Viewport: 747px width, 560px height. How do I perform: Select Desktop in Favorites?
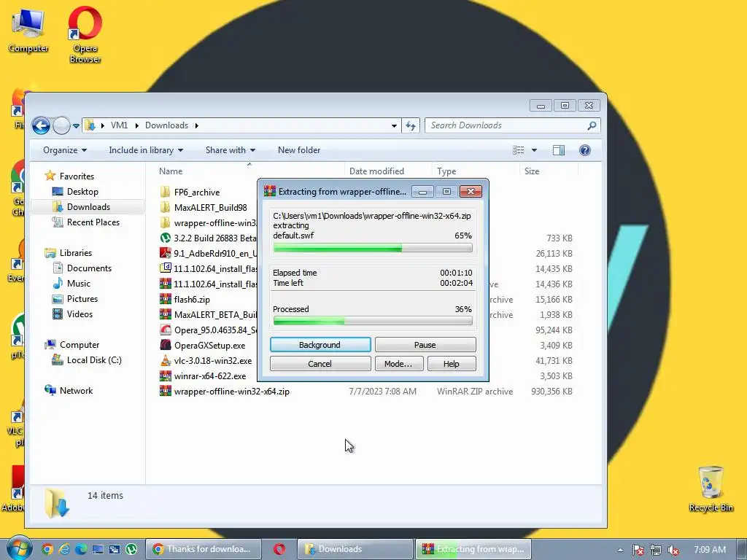click(x=82, y=192)
